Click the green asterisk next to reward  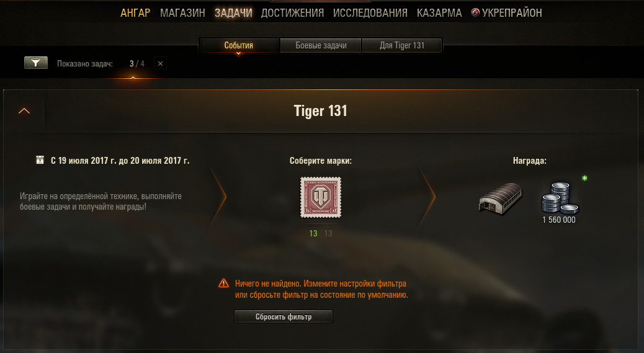[584, 179]
